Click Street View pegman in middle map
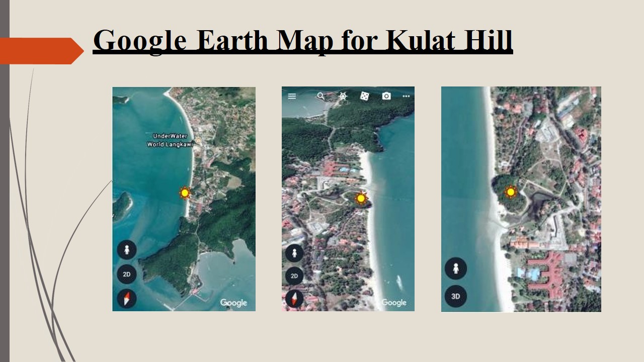The image size is (644, 362). click(x=294, y=252)
